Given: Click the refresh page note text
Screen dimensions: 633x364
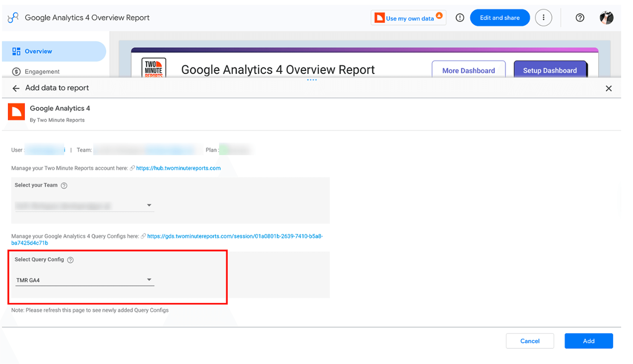Looking at the screenshot, I should (x=90, y=310).
